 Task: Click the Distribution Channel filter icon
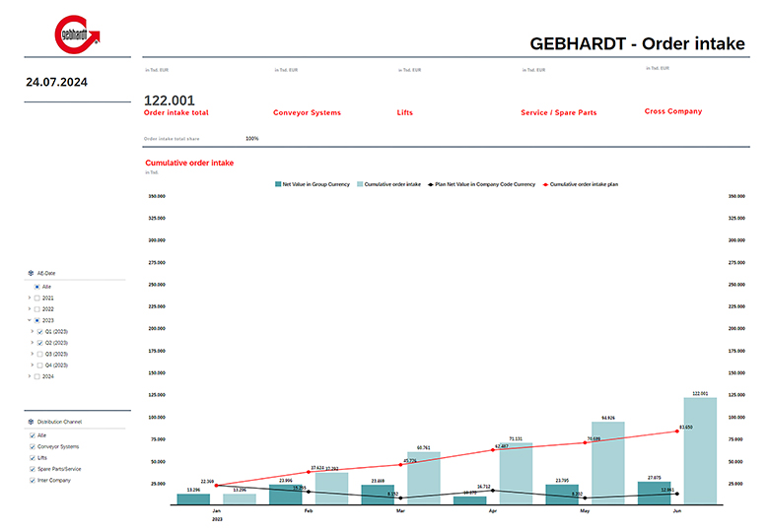pos(31,422)
